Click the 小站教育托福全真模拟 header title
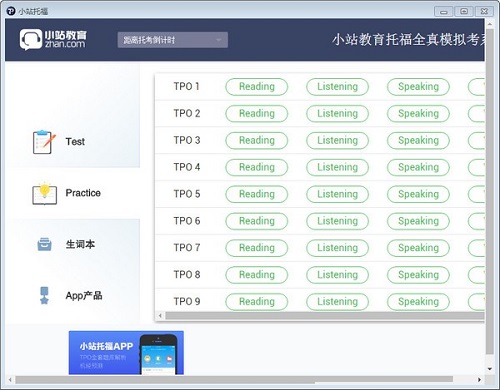 [408, 40]
